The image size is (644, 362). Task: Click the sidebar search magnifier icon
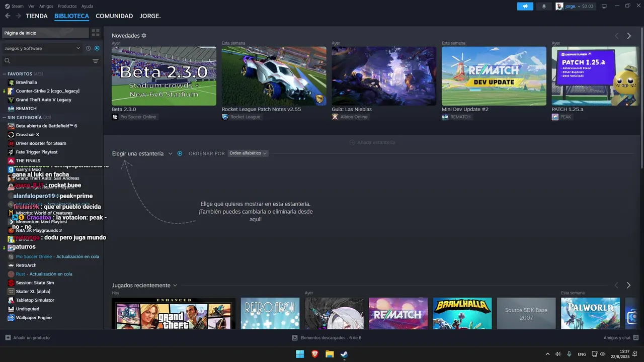pyautogui.click(x=8, y=61)
